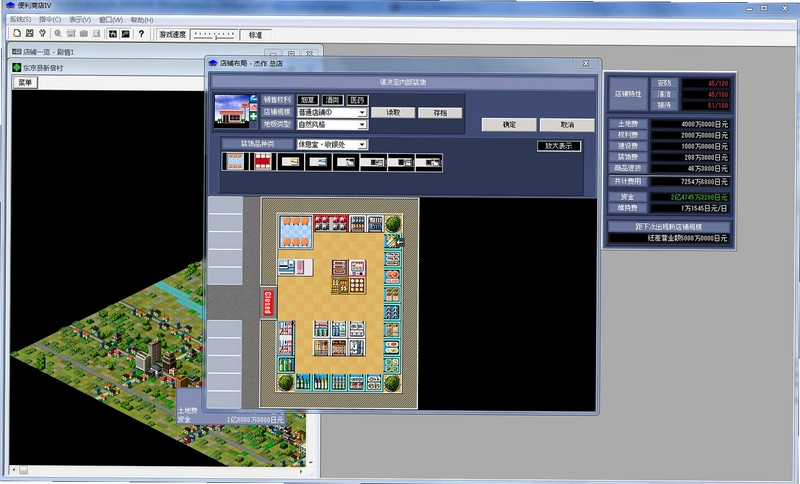Click the lightbulb icon in the toolbar
Screen dimensions: 800x484
[x=42, y=34]
